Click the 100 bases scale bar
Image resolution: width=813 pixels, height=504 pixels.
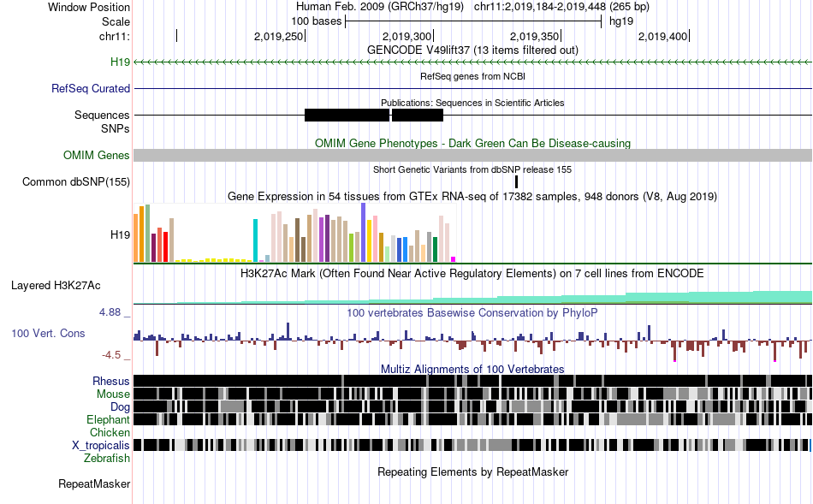473,21
